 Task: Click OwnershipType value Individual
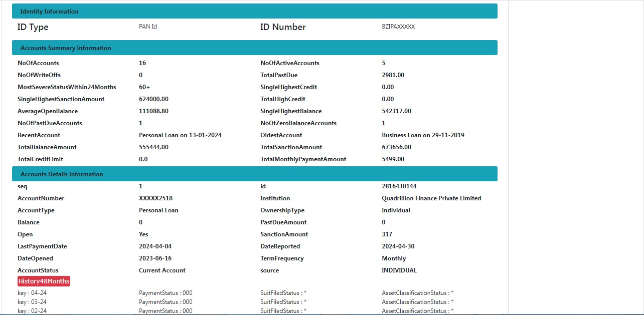(396, 210)
